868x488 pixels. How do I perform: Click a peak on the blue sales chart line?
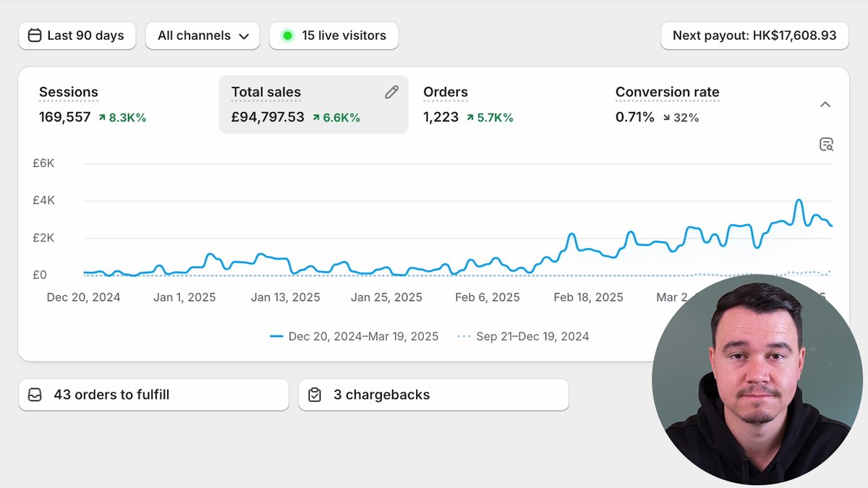(799, 201)
